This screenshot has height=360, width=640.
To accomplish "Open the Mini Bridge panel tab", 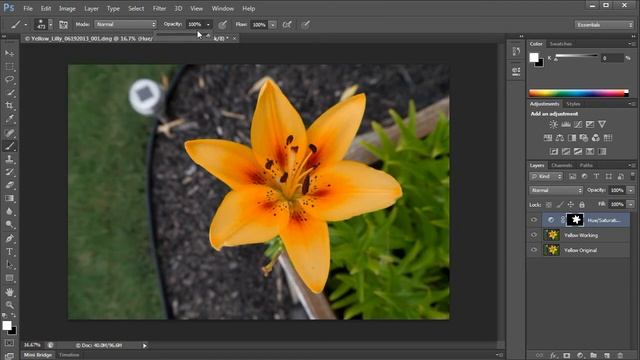I will pyautogui.click(x=38, y=355).
